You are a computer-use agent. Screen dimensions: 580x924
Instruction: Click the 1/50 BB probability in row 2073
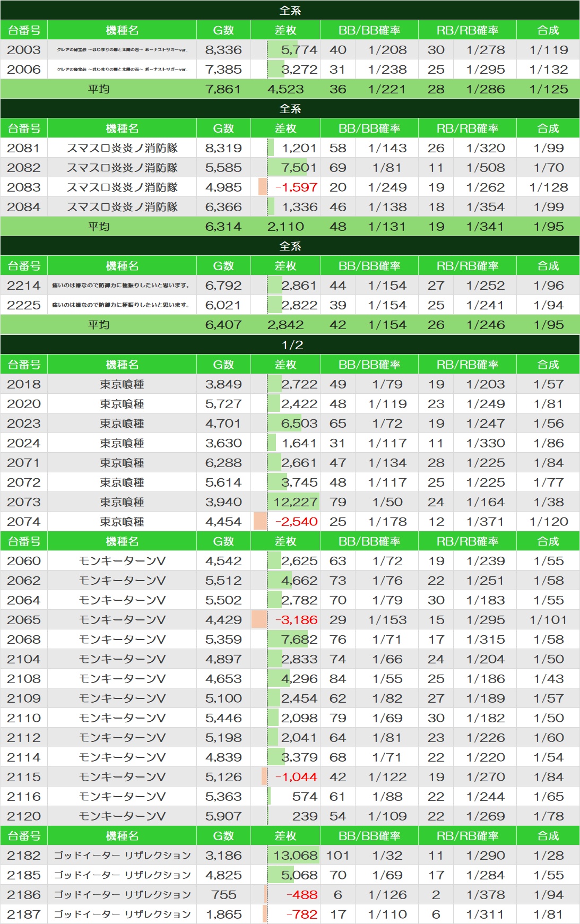[387, 502]
